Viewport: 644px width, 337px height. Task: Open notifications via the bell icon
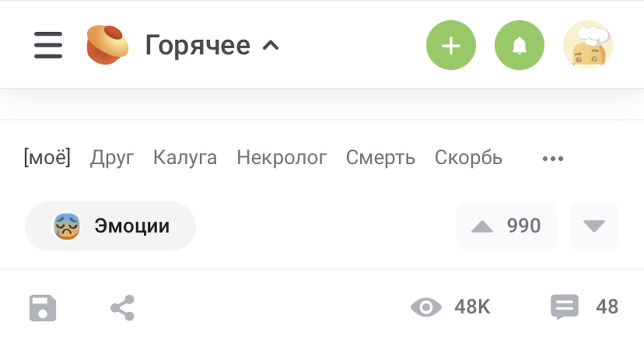pyautogui.click(x=519, y=45)
